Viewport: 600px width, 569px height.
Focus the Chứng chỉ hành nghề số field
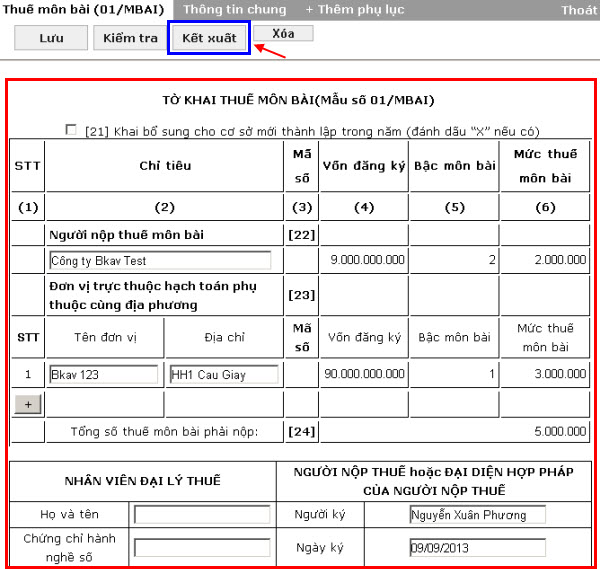pyautogui.click(x=202, y=548)
